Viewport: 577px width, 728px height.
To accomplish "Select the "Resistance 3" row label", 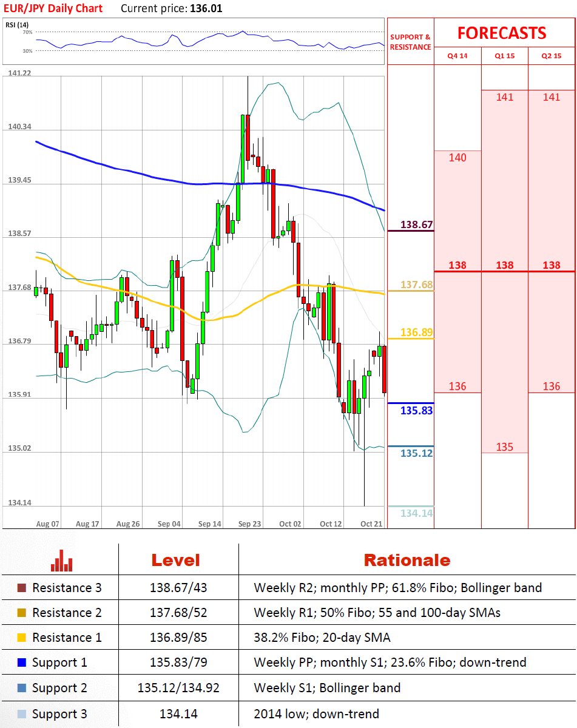I will click(x=67, y=588).
